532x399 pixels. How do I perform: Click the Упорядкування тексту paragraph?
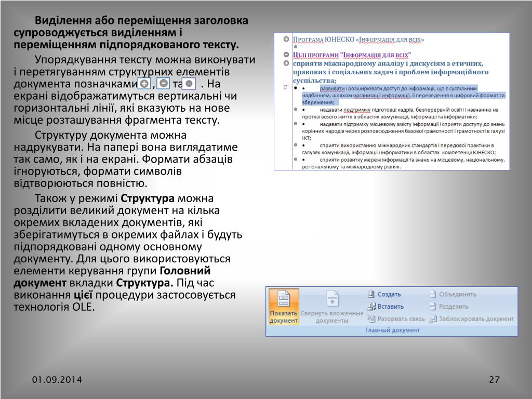pyautogui.click(x=135, y=89)
